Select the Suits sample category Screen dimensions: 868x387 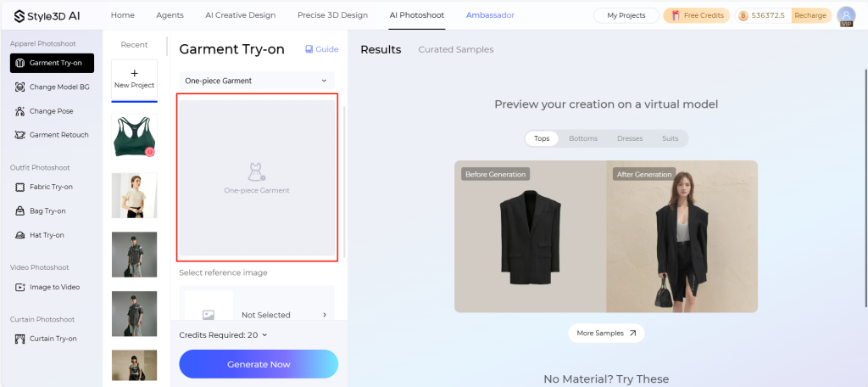click(x=670, y=138)
